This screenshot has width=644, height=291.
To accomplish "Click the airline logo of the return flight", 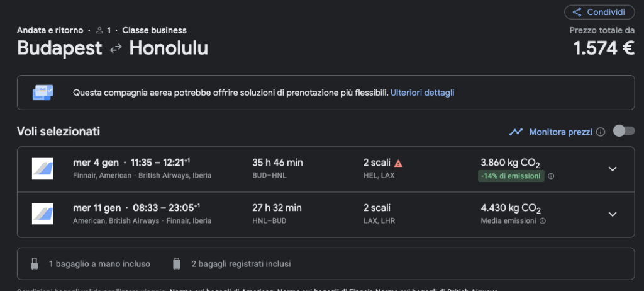I will tap(43, 214).
